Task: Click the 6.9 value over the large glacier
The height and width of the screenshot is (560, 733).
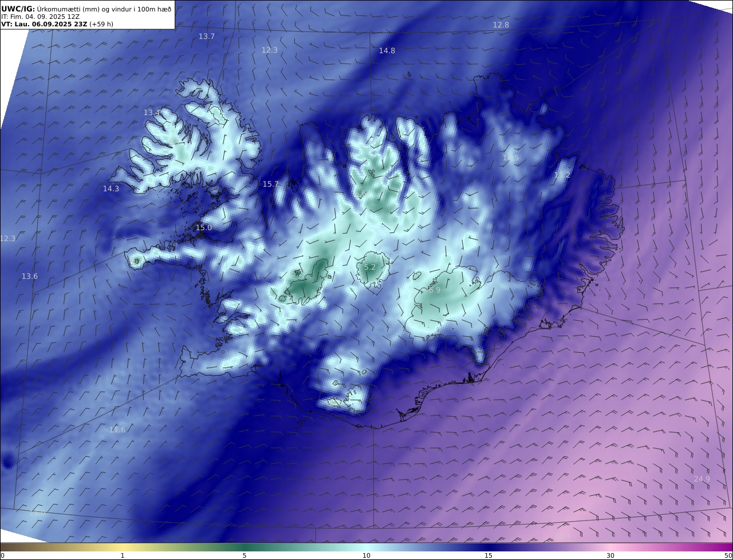Action: [435, 290]
